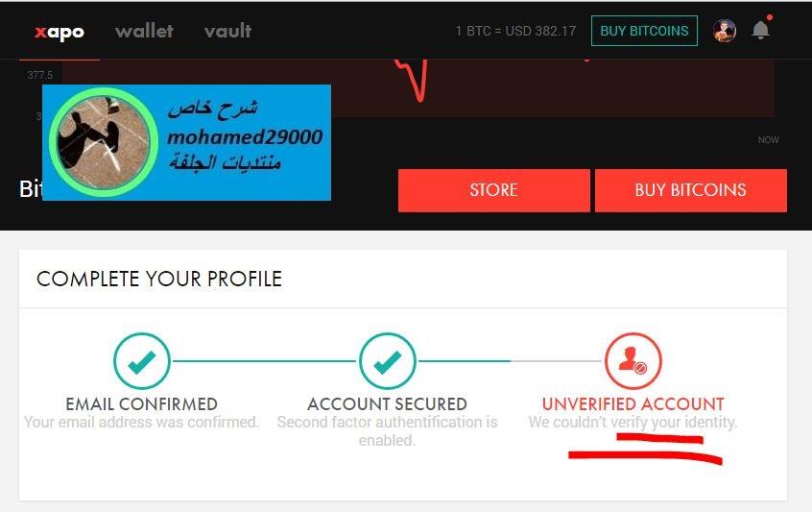Select the UNVERIFIED ACCOUNT label
Screen dimensions: 812x512
point(633,403)
